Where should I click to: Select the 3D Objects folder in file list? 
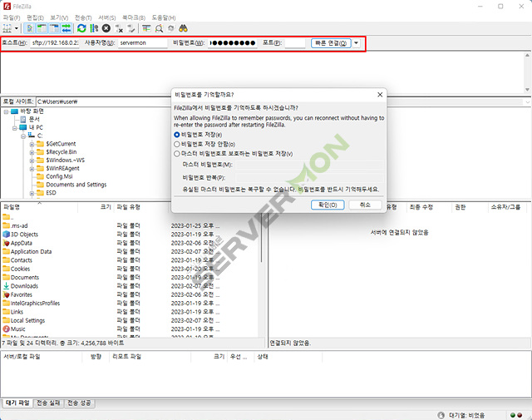pyautogui.click(x=24, y=235)
